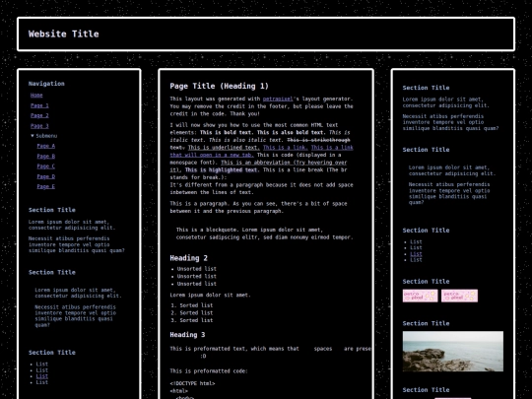This screenshot has width=532, height=399.
Task: Click the "It's different from a paragraph" line
Action: coord(261,185)
